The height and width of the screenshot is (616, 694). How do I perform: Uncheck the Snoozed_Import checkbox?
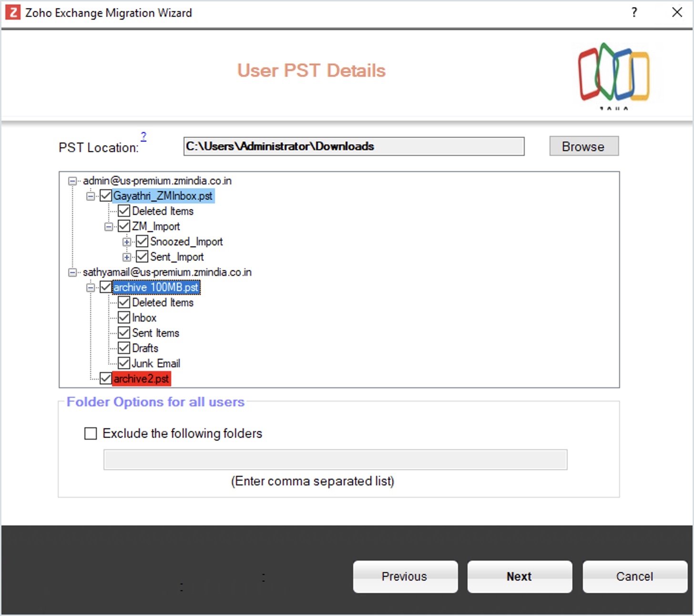[x=142, y=242]
